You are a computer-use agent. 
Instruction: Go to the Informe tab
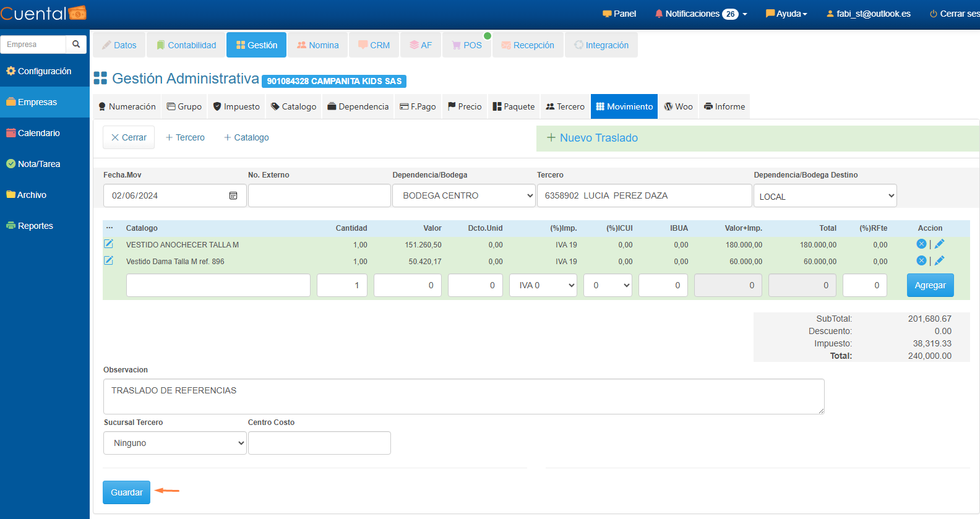(724, 106)
